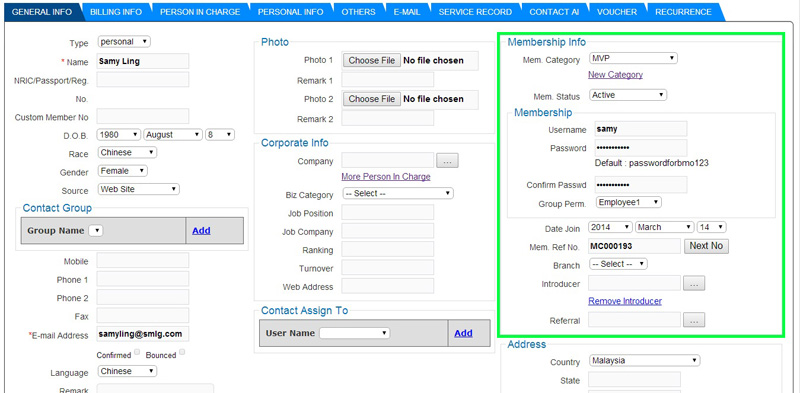This screenshot has width=800, height=393.
Task: Click the Referral browse ellipsis button
Action: point(694,320)
